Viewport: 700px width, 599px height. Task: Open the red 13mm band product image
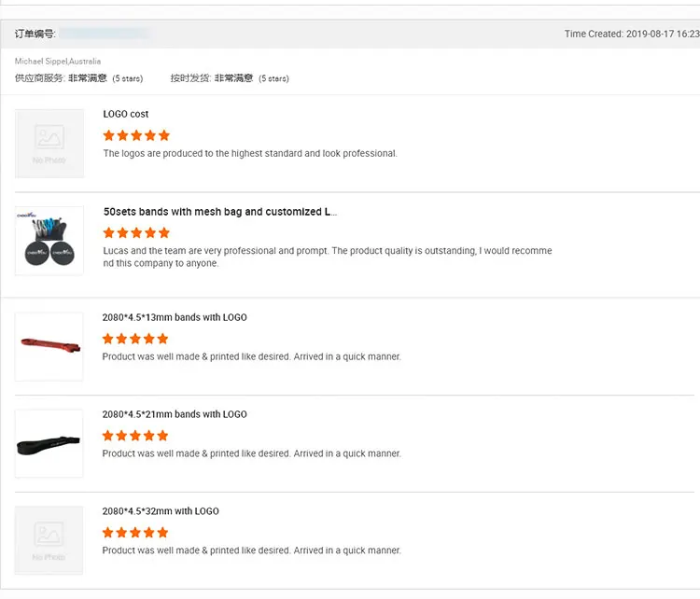click(49, 346)
